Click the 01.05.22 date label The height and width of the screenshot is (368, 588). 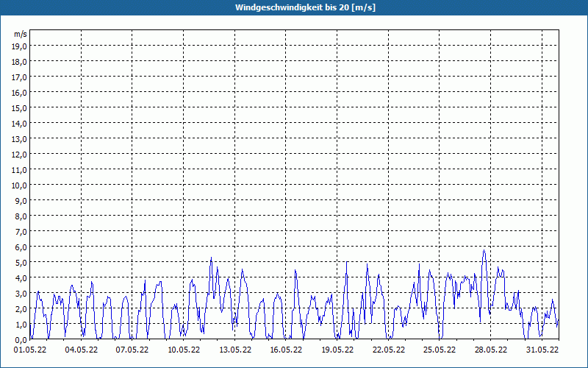coord(30,350)
